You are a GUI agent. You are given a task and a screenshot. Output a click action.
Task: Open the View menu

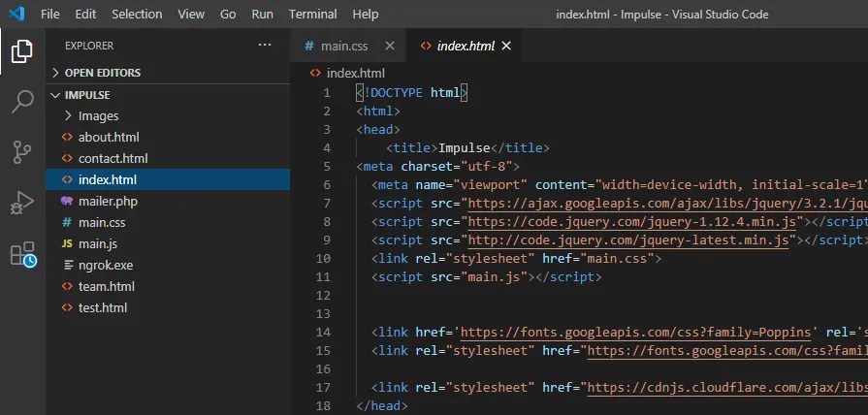[x=191, y=15]
